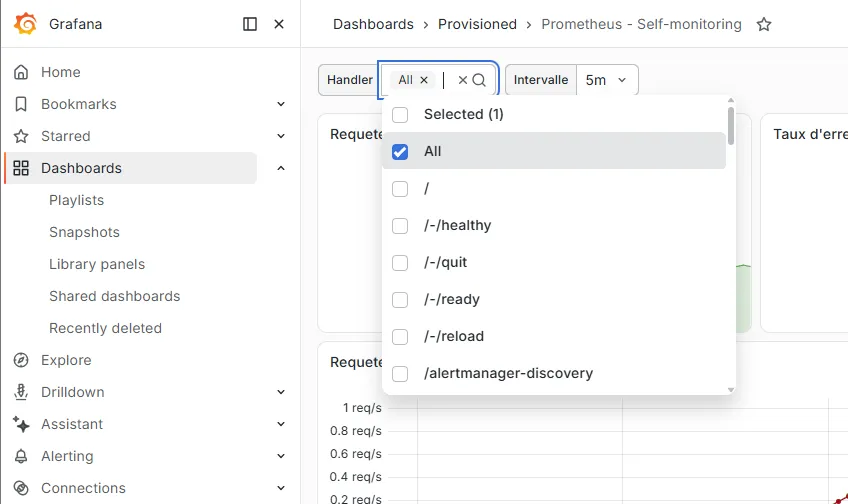Click the Assistant sparkle icon
Viewport: 848px width, 504px height.
(x=21, y=424)
